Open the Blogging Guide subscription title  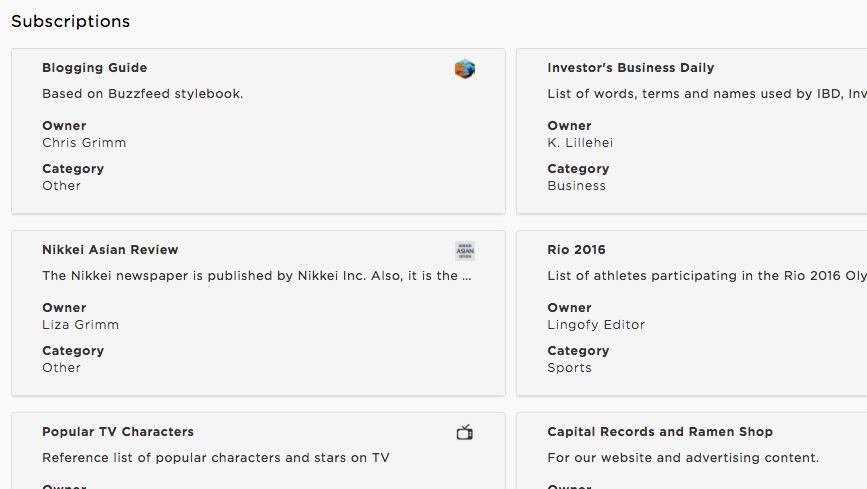(x=95, y=67)
